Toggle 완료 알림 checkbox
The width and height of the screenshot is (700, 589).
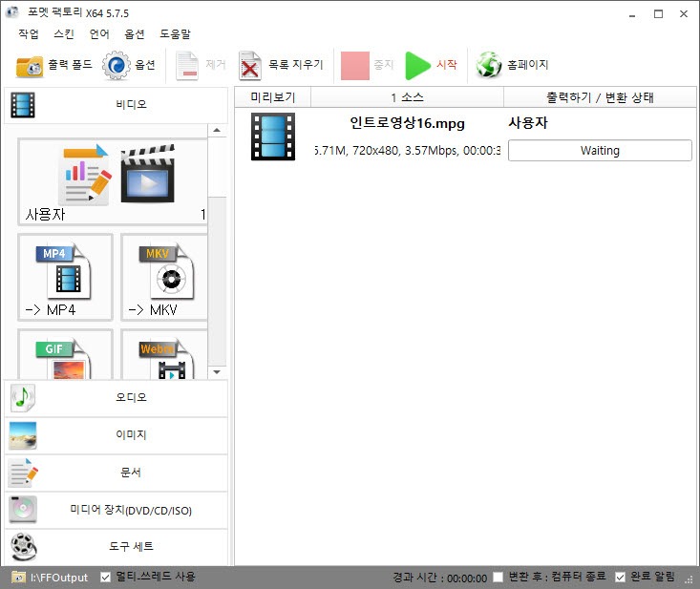621,578
